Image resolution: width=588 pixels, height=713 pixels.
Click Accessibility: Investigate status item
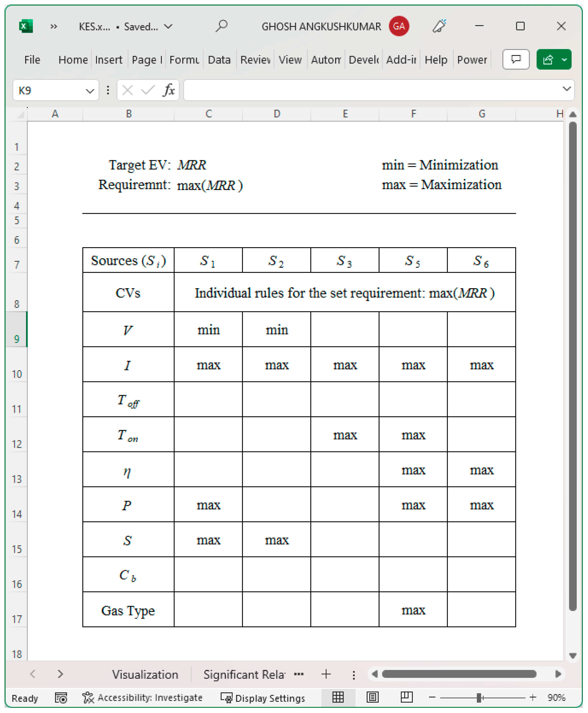click(143, 698)
